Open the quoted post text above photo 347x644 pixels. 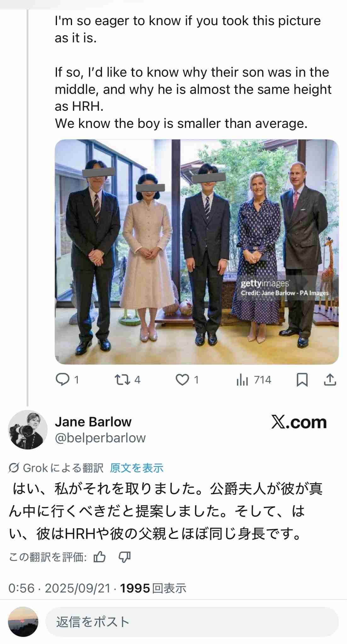pos(193,72)
